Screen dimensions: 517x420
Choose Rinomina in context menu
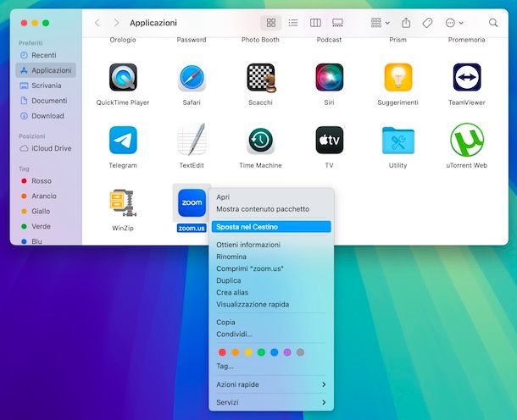point(271,257)
